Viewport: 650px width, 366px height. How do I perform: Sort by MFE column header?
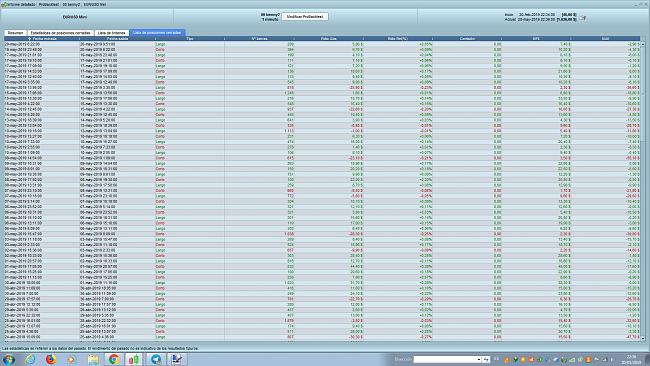click(x=536, y=39)
